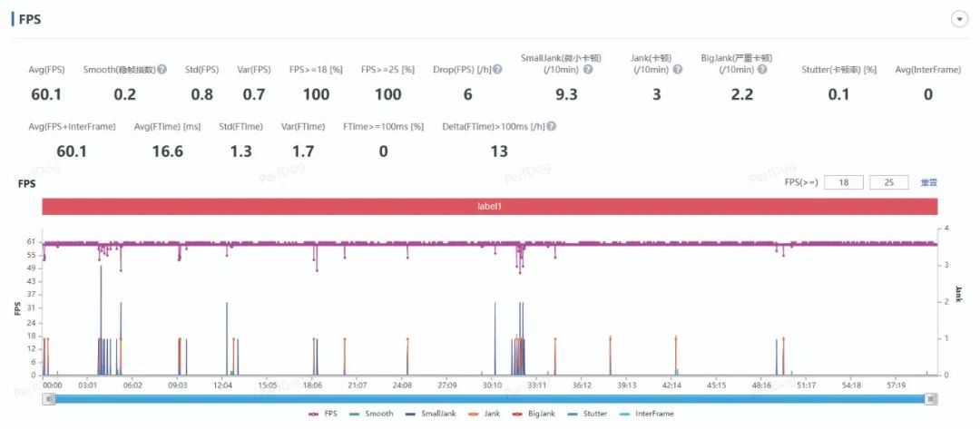Select the red label1 bar
The height and width of the screenshot is (429, 980).
coord(489,207)
